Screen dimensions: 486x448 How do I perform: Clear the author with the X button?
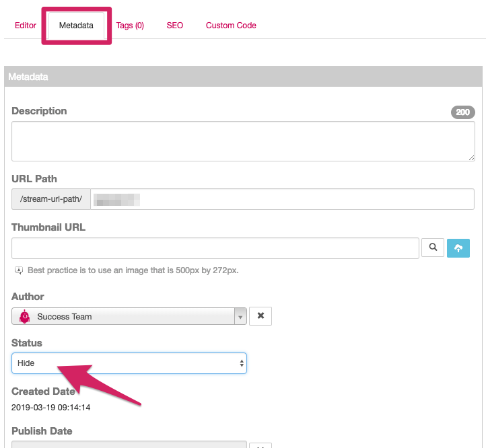[261, 316]
